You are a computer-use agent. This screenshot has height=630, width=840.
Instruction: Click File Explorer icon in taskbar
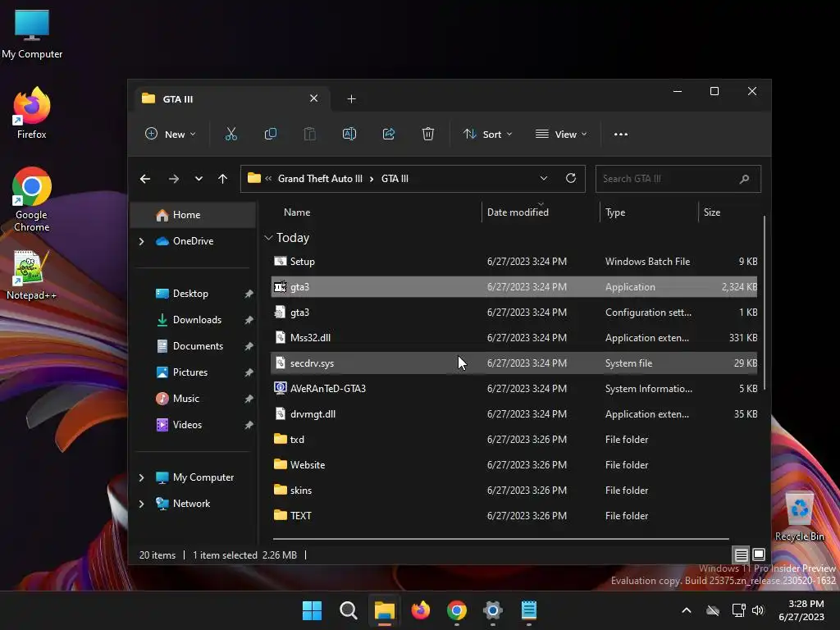385,610
